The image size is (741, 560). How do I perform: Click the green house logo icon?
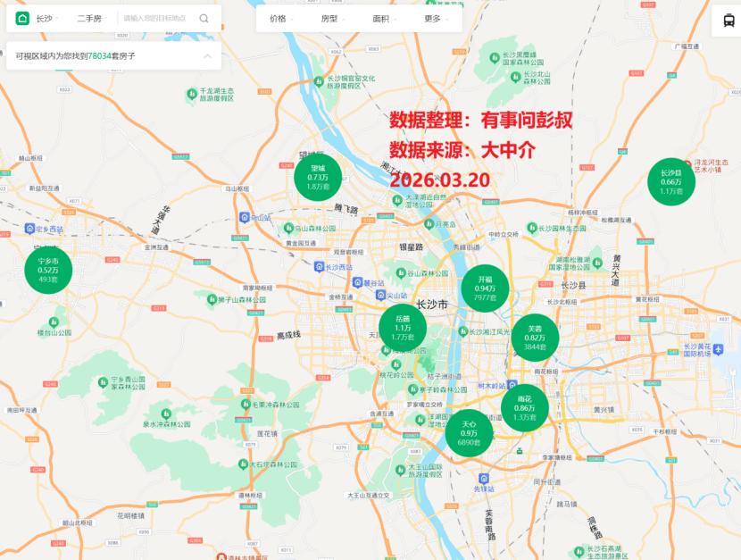coord(22,18)
